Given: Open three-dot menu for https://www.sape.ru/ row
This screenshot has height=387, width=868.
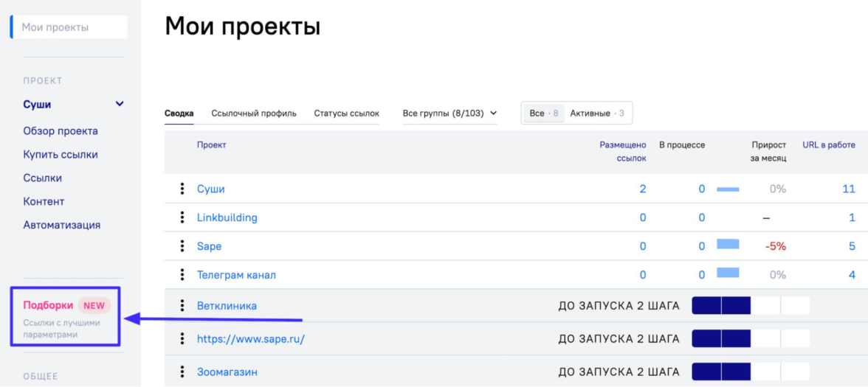Looking at the screenshot, I should [x=182, y=339].
